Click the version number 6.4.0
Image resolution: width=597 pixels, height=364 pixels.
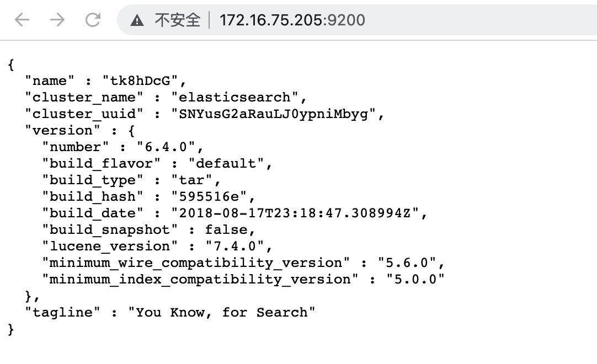(x=167, y=147)
